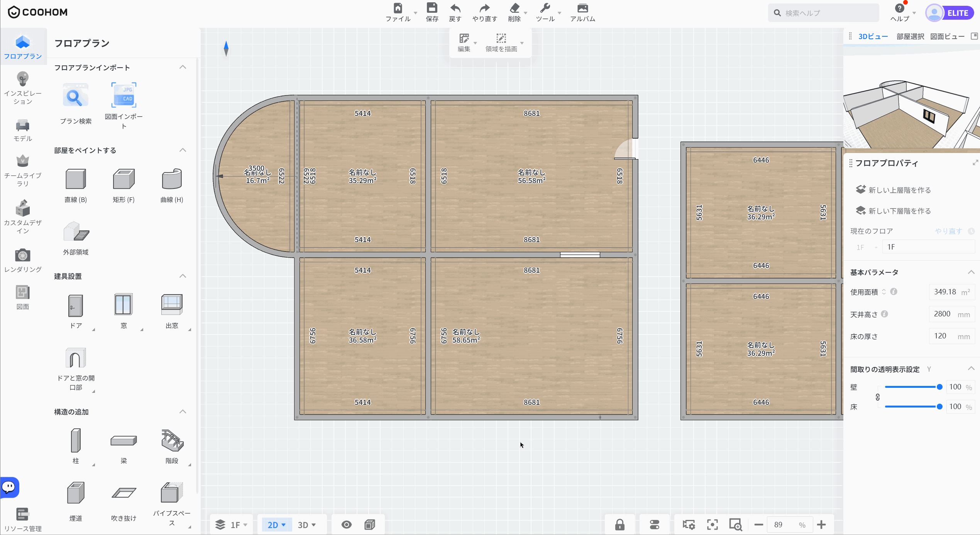Click 新しい下層階を作る button
The height and width of the screenshot is (535, 980).
point(893,211)
